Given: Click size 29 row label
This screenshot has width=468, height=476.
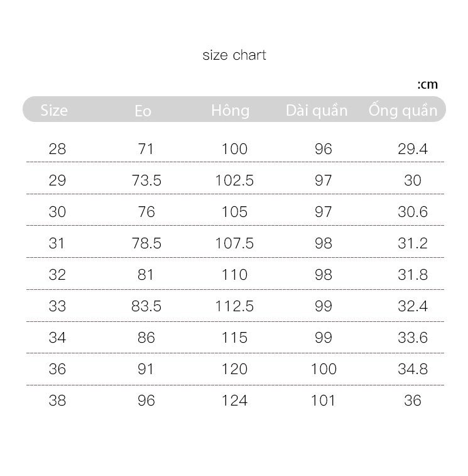Looking at the screenshot, I should tap(57, 180).
